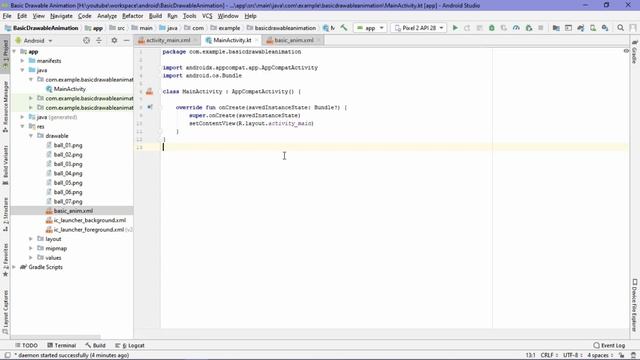
Task: Open SDK Manager icon in toolbar
Action: pos(605,28)
